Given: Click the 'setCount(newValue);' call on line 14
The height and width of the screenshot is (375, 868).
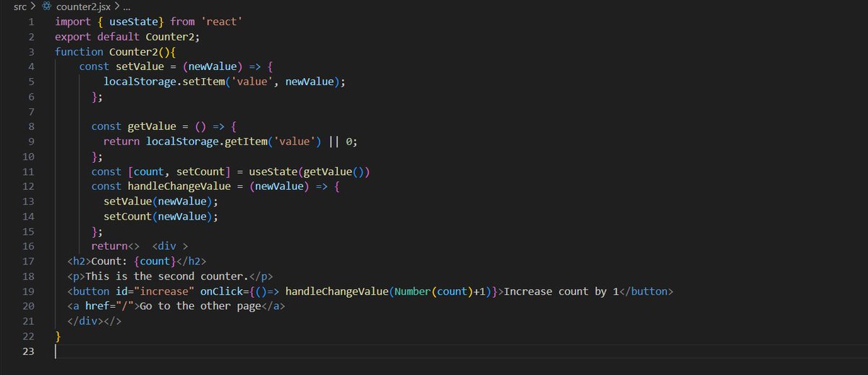Looking at the screenshot, I should pyautogui.click(x=161, y=217).
